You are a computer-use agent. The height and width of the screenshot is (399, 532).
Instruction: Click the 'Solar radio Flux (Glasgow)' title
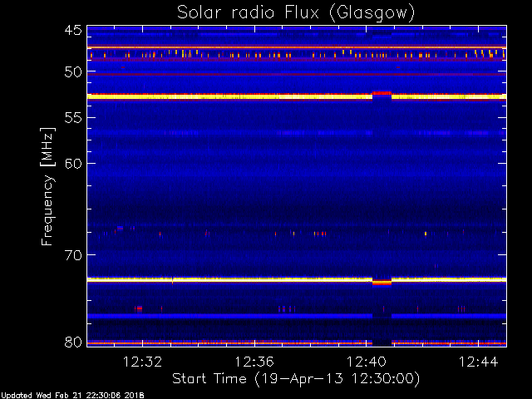pyautogui.click(x=296, y=13)
